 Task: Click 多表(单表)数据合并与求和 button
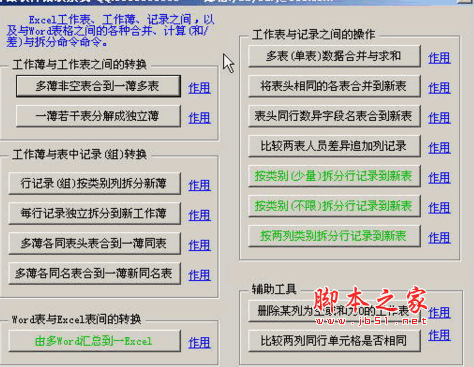pyautogui.click(x=334, y=56)
